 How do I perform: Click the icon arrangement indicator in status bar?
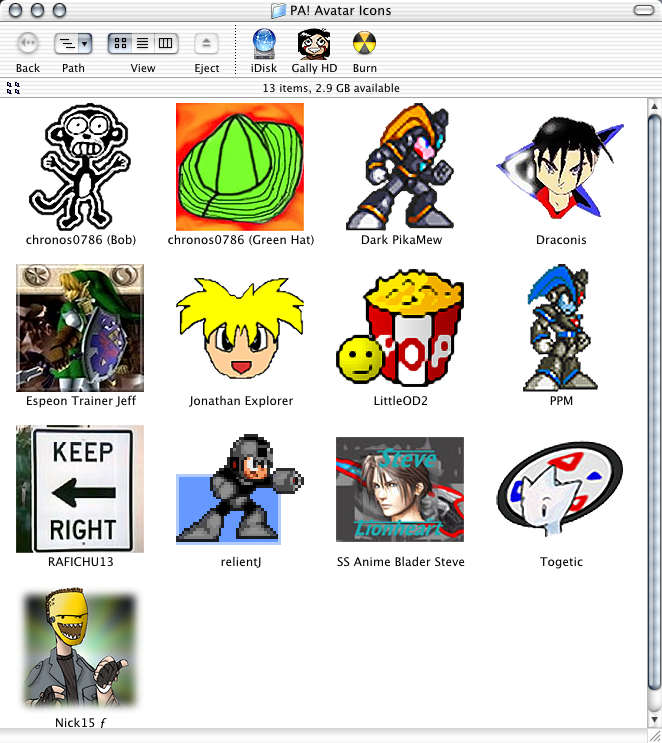point(13,88)
